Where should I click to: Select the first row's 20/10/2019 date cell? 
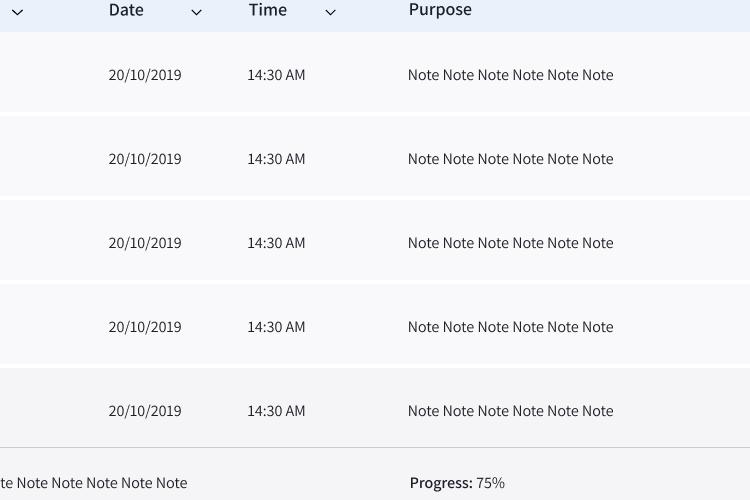[145, 75]
